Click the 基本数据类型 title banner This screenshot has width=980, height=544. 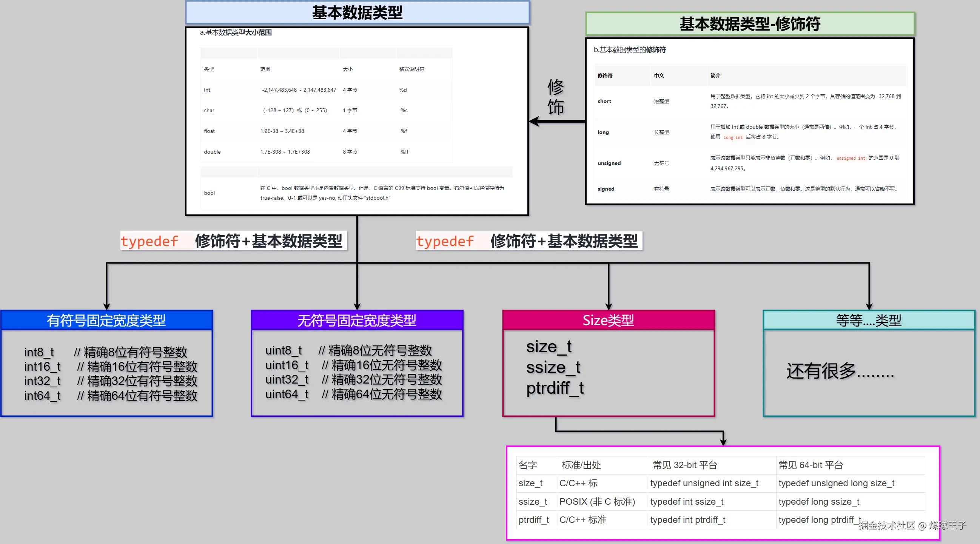[357, 12]
